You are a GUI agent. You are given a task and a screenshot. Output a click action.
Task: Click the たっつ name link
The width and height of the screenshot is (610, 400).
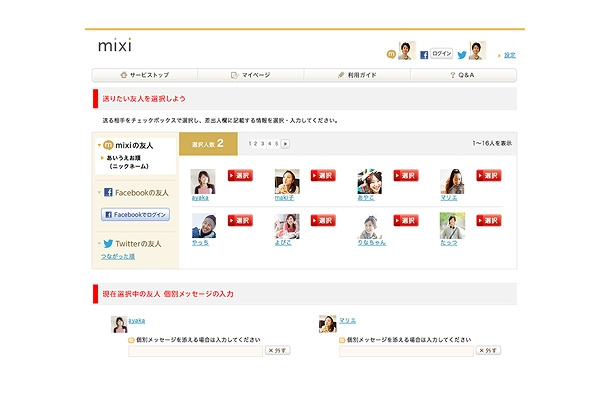(x=449, y=242)
